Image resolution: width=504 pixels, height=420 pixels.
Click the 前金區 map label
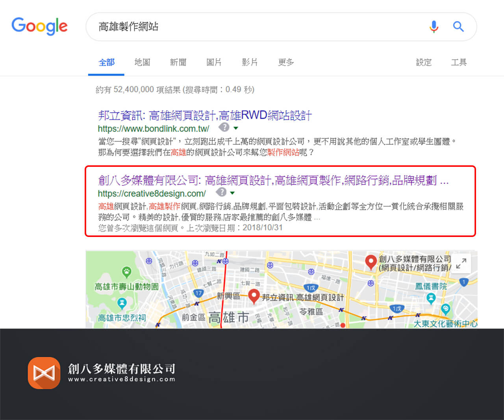tap(193, 317)
